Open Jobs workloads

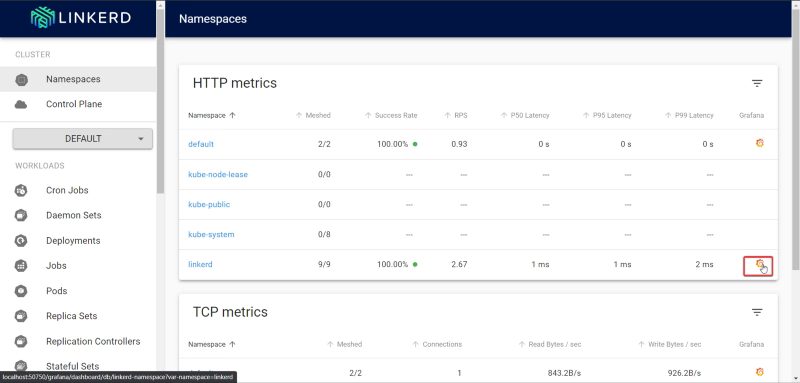click(x=56, y=266)
